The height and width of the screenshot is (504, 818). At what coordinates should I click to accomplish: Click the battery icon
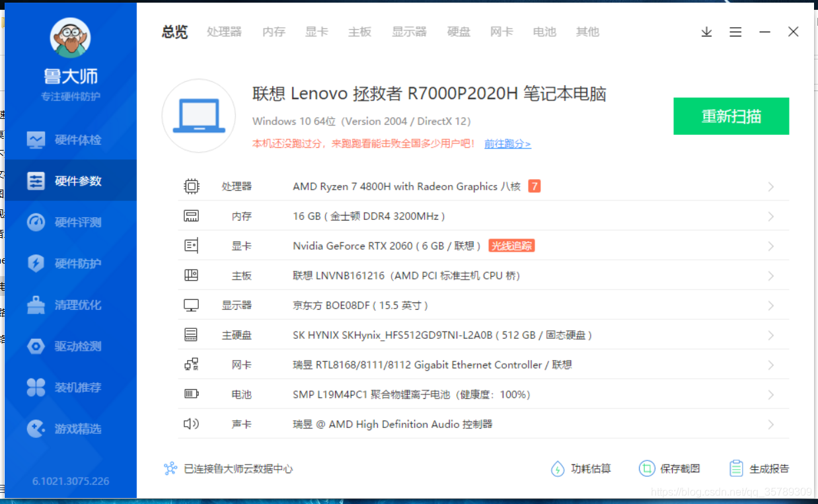191,394
